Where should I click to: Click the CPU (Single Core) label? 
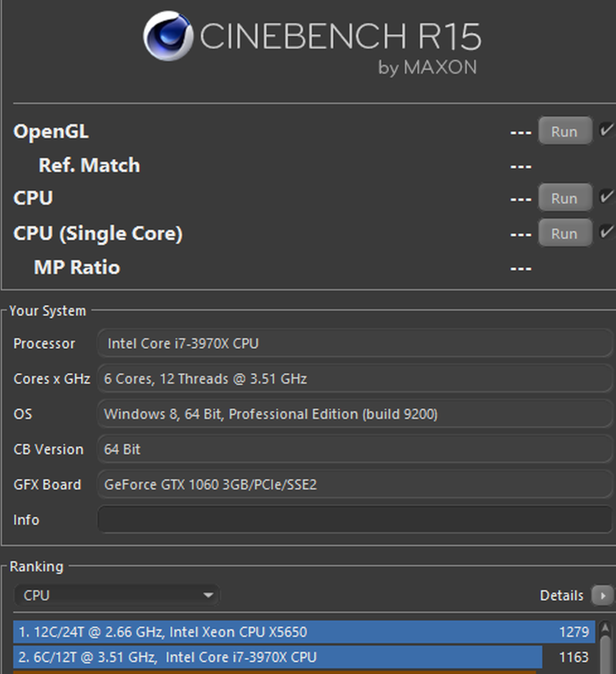[98, 233]
